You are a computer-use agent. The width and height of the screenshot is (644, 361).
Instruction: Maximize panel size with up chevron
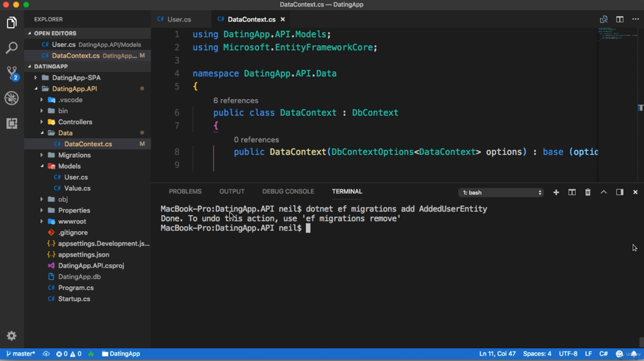pos(603,192)
